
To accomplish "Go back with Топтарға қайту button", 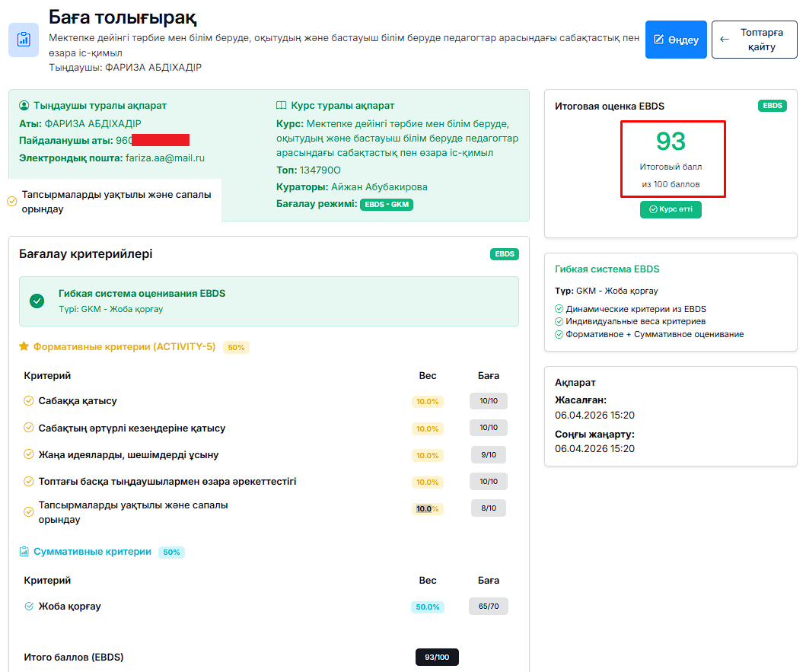I will click(x=754, y=40).
